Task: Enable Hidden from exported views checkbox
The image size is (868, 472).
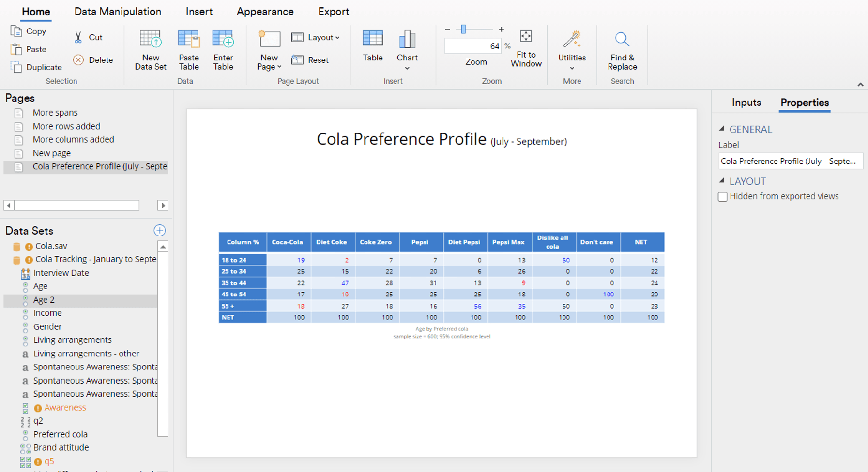Action: tap(723, 197)
